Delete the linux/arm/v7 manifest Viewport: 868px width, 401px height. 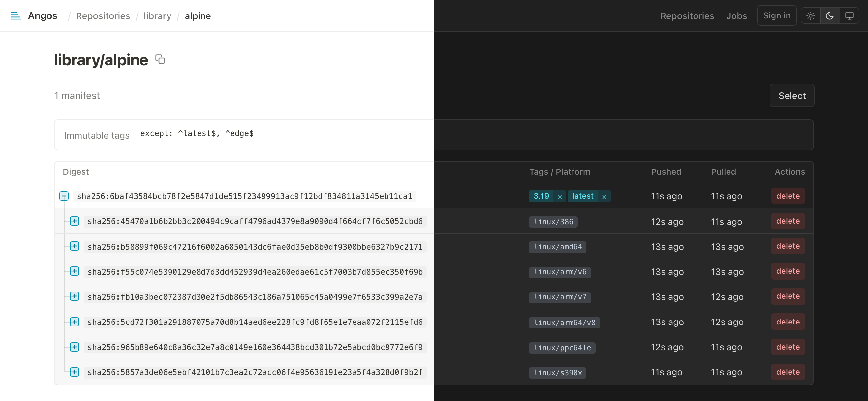tap(788, 296)
